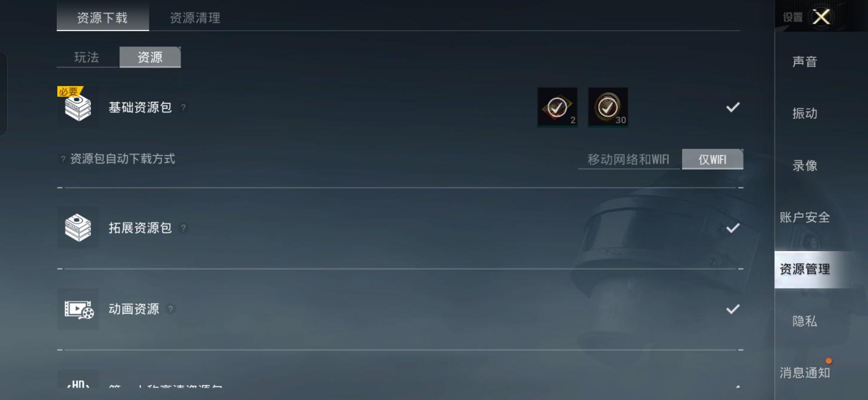
Task: Click the checkmark on the 拓展资源包 row
Action: (733, 228)
